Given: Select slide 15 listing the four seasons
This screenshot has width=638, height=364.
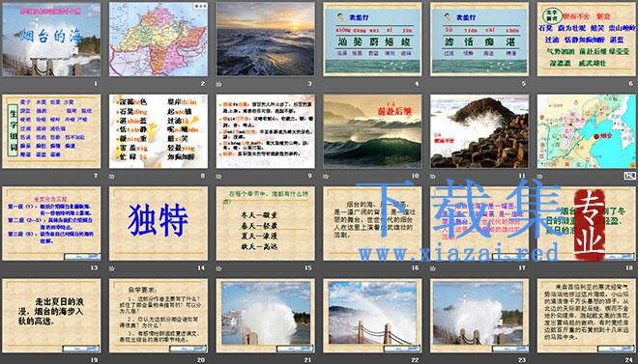Looking at the screenshot, I should pyautogui.click(x=265, y=223).
